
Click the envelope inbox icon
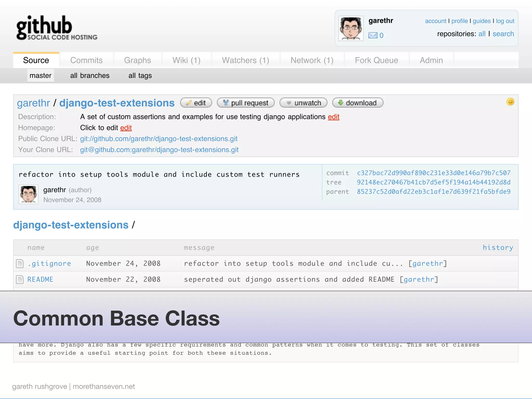[373, 35]
